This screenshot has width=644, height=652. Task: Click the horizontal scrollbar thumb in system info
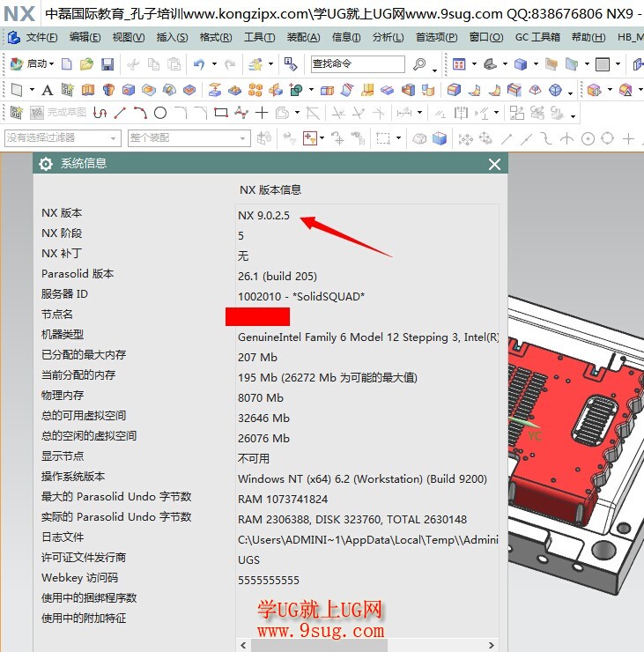319,645
